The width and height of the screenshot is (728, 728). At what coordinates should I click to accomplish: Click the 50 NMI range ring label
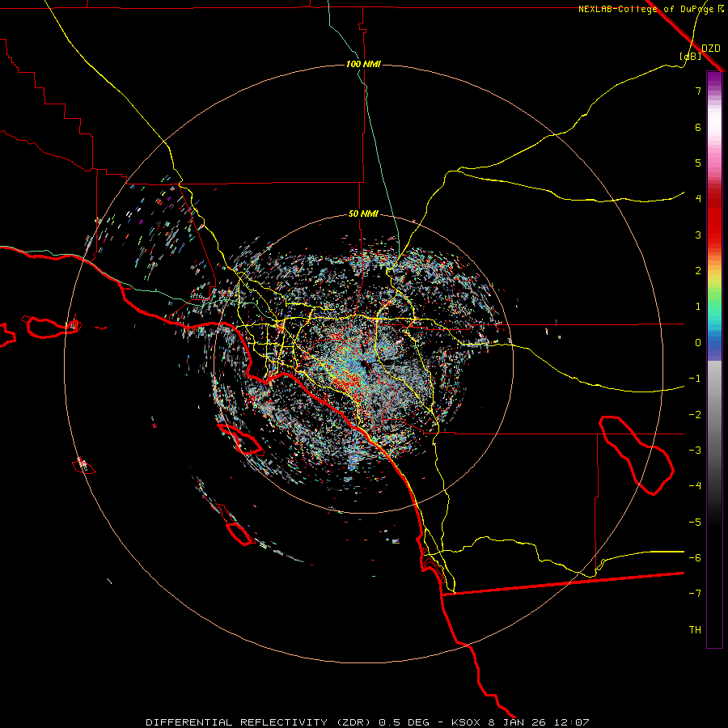pos(363,214)
